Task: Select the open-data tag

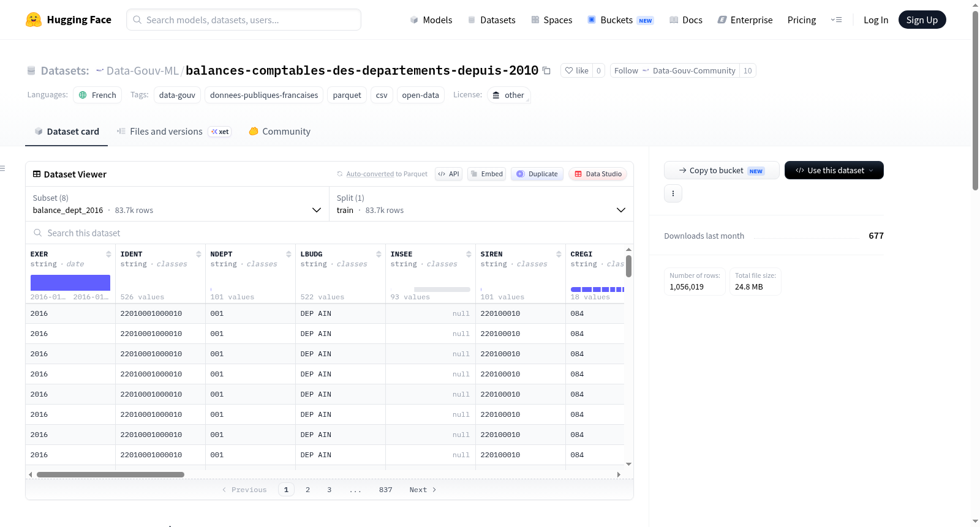Action: pyautogui.click(x=420, y=95)
